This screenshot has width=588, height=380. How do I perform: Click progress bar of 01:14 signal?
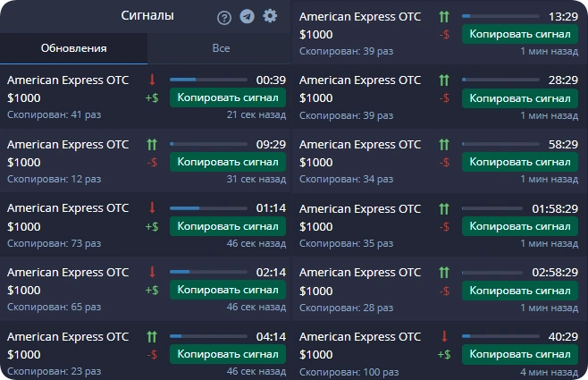tap(208, 208)
